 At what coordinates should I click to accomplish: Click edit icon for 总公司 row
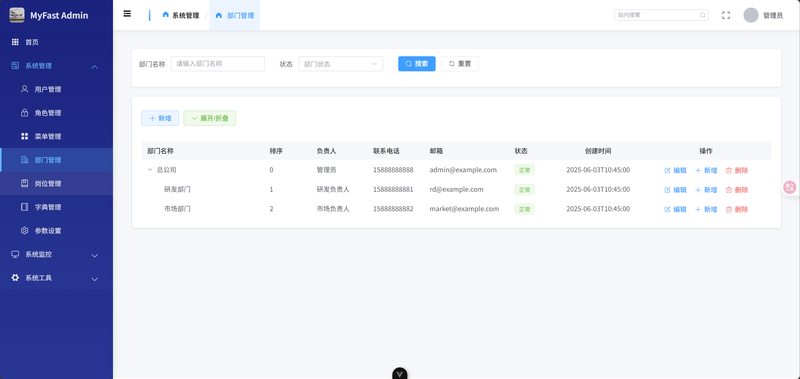[x=667, y=170]
